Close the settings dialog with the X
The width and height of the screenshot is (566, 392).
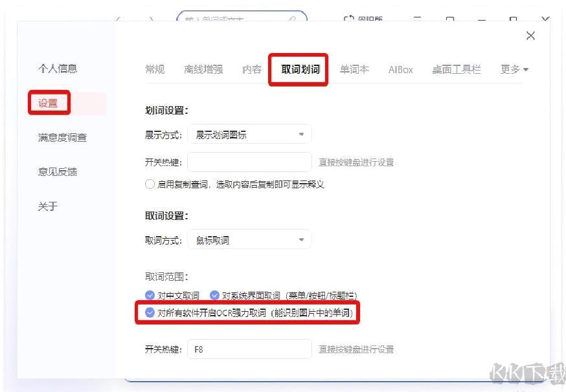[530, 36]
